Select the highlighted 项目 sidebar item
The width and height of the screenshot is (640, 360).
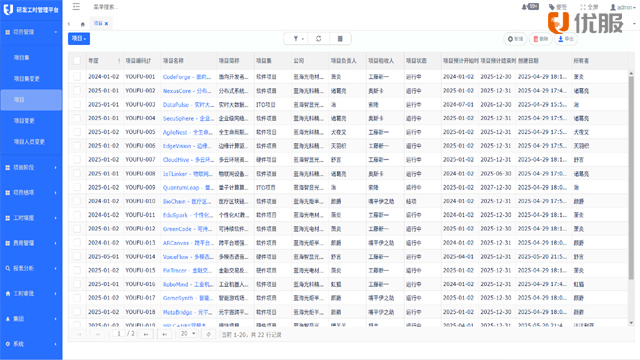pyautogui.click(x=31, y=100)
